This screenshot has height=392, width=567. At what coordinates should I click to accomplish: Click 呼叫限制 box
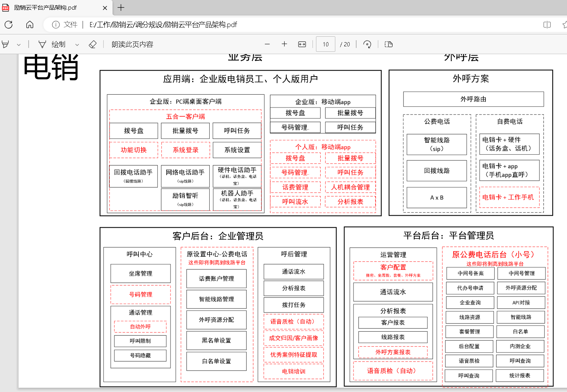pyautogui.click(x=140, y=341)
